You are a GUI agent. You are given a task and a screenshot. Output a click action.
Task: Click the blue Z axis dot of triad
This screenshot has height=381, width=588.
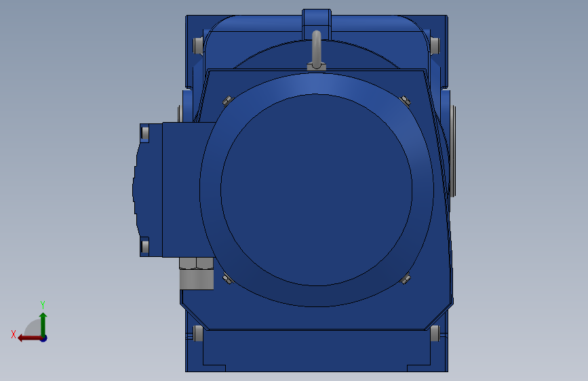tap(43, 338)
